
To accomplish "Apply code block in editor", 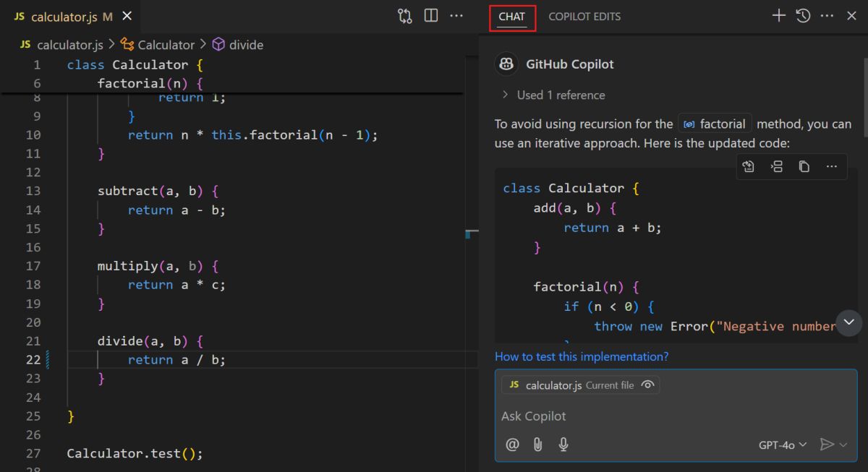I will pyautogui.click(x=749, y=166).
